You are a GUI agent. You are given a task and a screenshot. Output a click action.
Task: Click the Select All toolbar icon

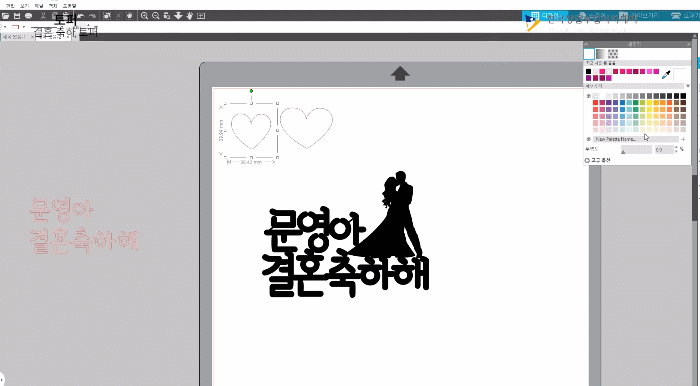point(107,16)
